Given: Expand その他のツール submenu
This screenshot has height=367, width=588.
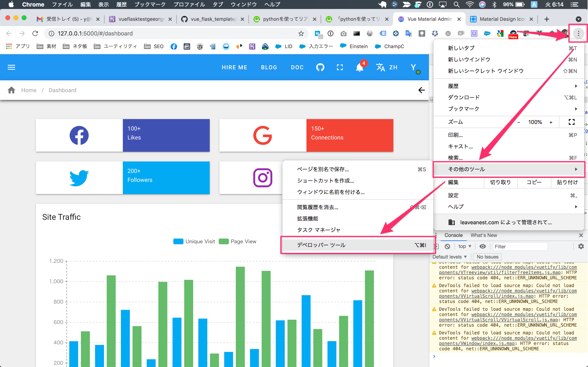Looking at the screenshot, I should click(x=509, y=169).
